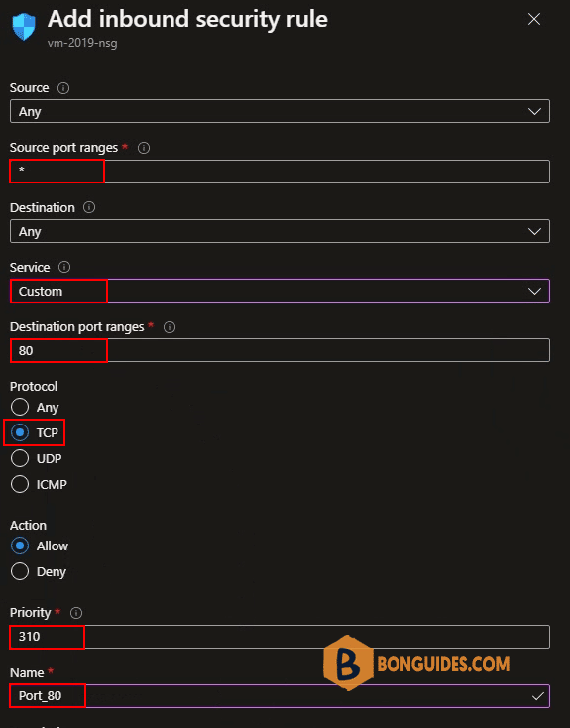570x728 pixels.
Task: Select the Any protocol radio button
Action: coord(20,407)
